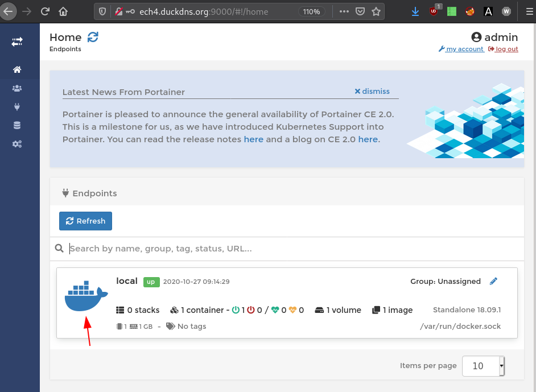Open Endpoints from the sidebar plug icon

pos(17,107)
